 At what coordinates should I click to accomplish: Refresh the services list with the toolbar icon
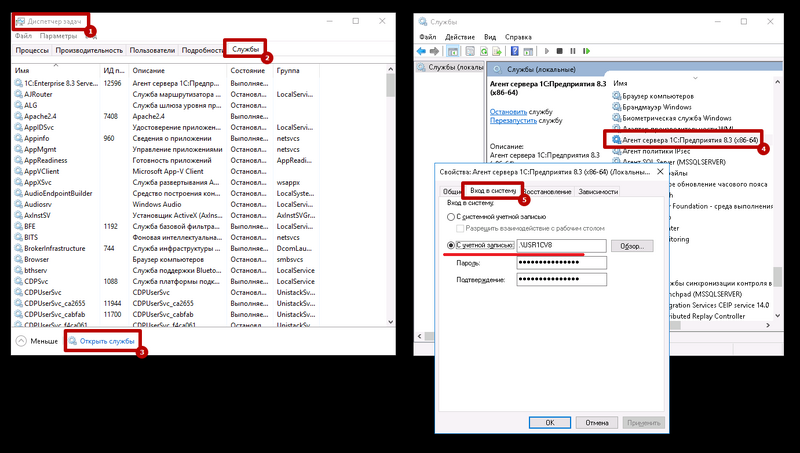(483, 51)
